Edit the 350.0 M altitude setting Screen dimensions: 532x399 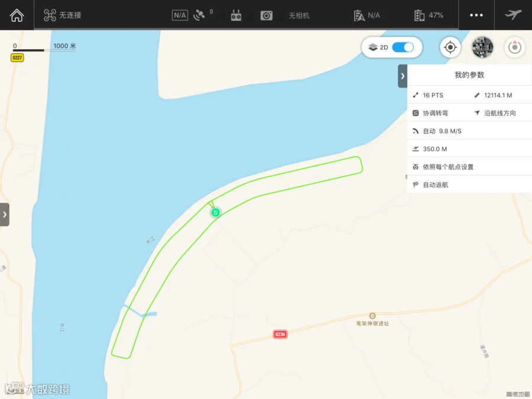coord(469,149)
